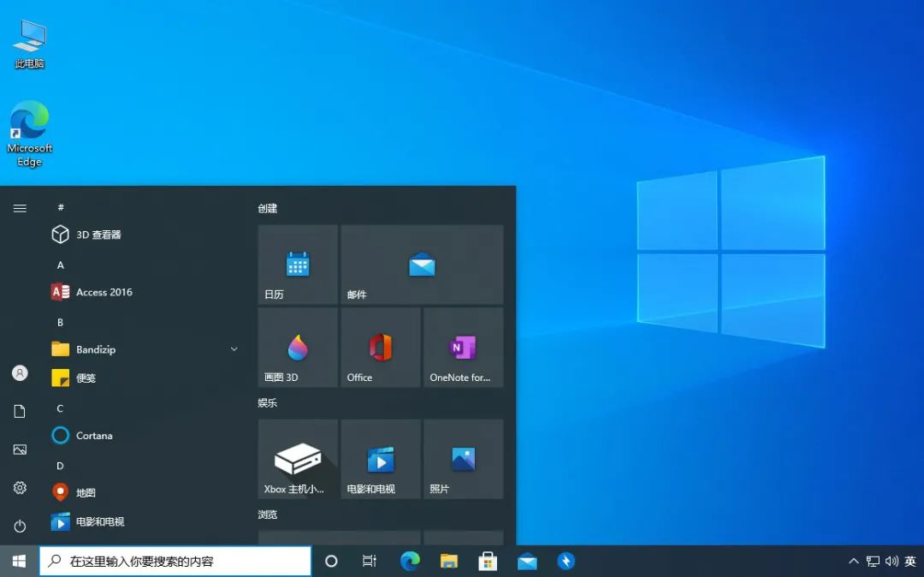Expand hidden icons in system tray
The width and height of the screenshot is (924, 577).
point(853,561)
